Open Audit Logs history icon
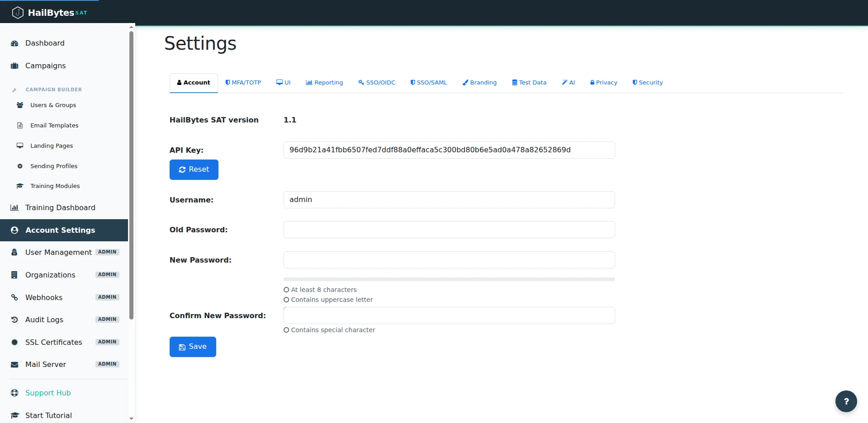This screenshot has height=423, width=868. pyautogui.click(x=14, y=320)
